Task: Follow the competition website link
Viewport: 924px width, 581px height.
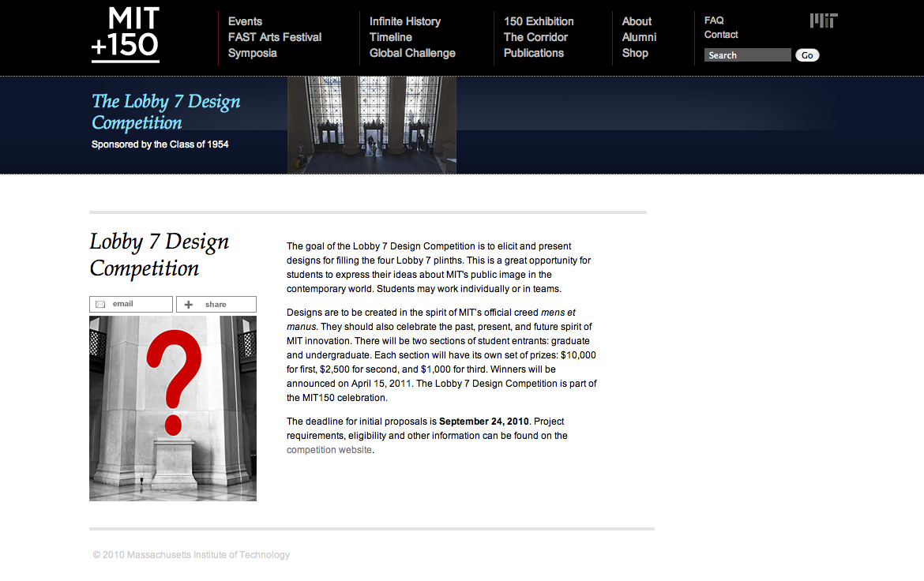Action: tap(329, 450)
